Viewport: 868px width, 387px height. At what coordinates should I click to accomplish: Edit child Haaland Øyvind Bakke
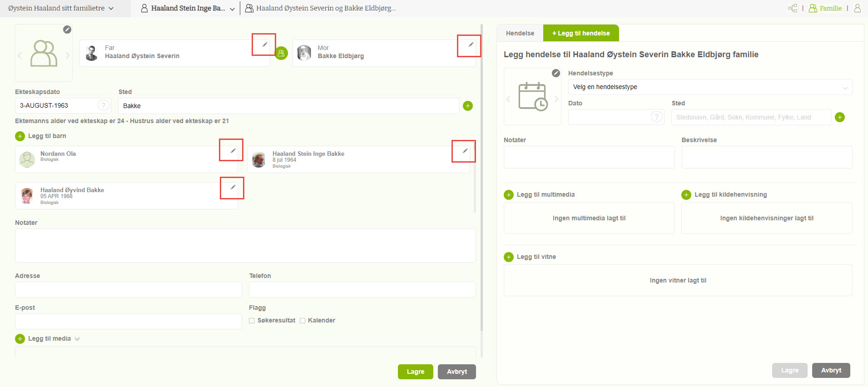233,187
